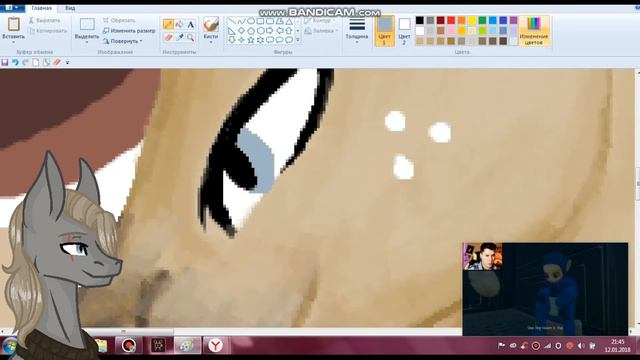Image resolution: width=640 pixels, height=360 pixels.
Task: Pick the green color swatch
Action: pyautogui.click(x=482, y=20)
